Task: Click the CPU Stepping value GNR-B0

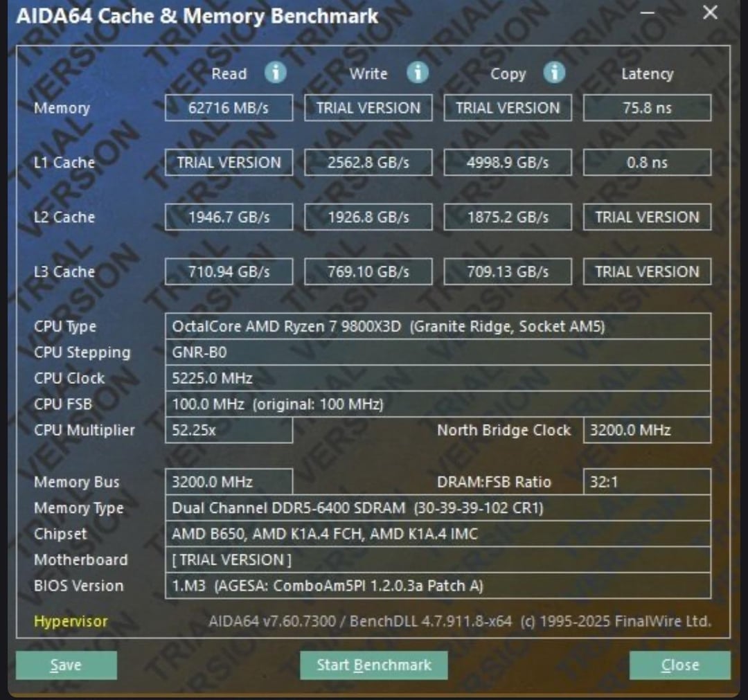Action: (x=438, y=352)
